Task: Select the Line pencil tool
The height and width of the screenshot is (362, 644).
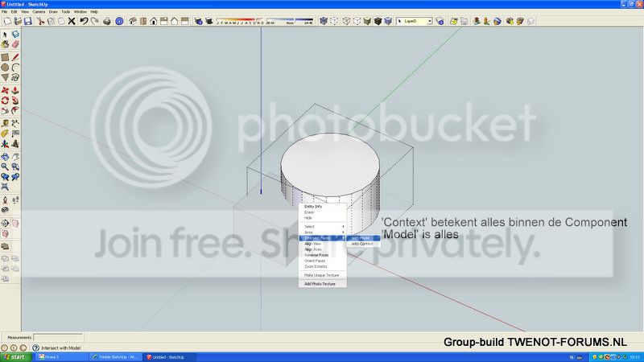Action: (15, 57)
